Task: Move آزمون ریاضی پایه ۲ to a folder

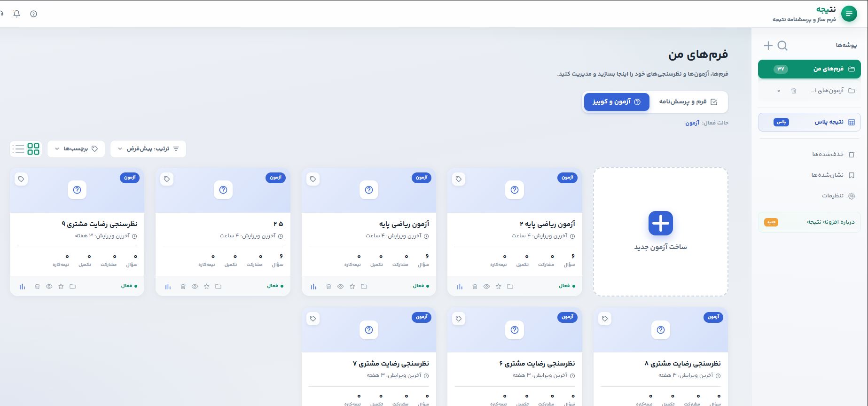Action: (x=510, y=286)
